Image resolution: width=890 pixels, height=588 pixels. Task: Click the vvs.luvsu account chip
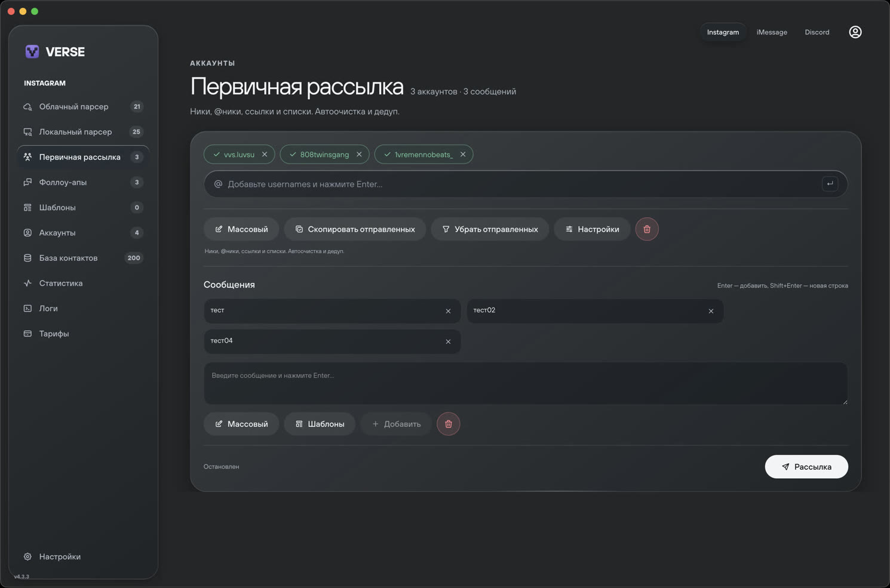(239, 155)
